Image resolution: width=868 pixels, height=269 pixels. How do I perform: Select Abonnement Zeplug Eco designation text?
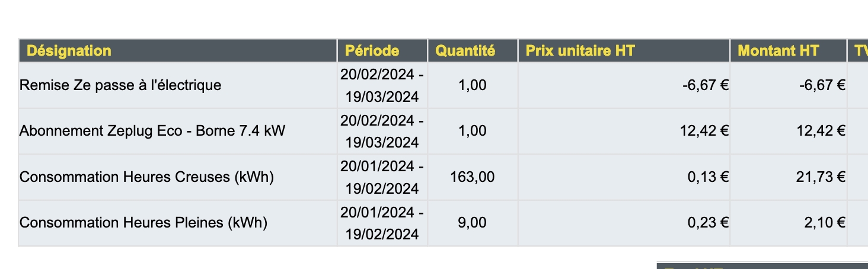pos(152,131)
